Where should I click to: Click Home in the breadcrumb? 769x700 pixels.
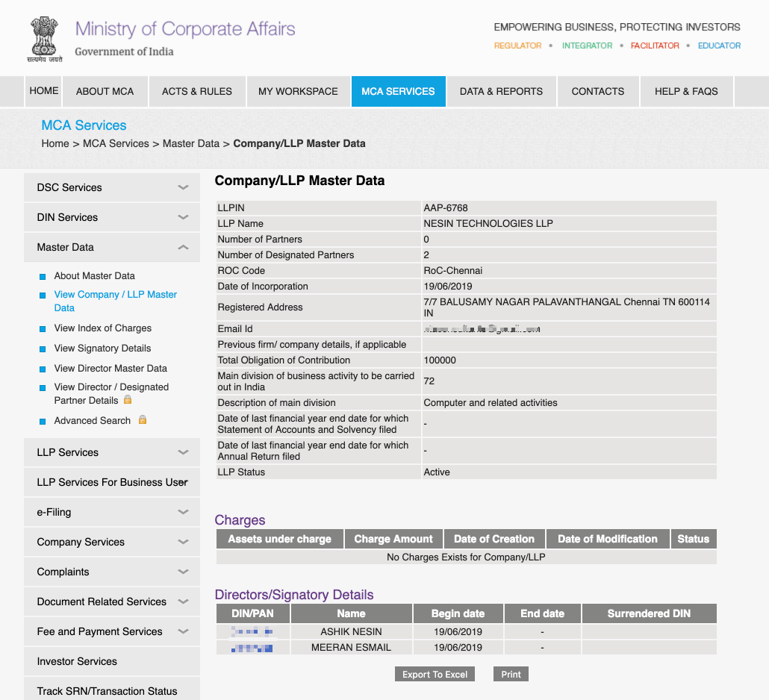point(55,143)
